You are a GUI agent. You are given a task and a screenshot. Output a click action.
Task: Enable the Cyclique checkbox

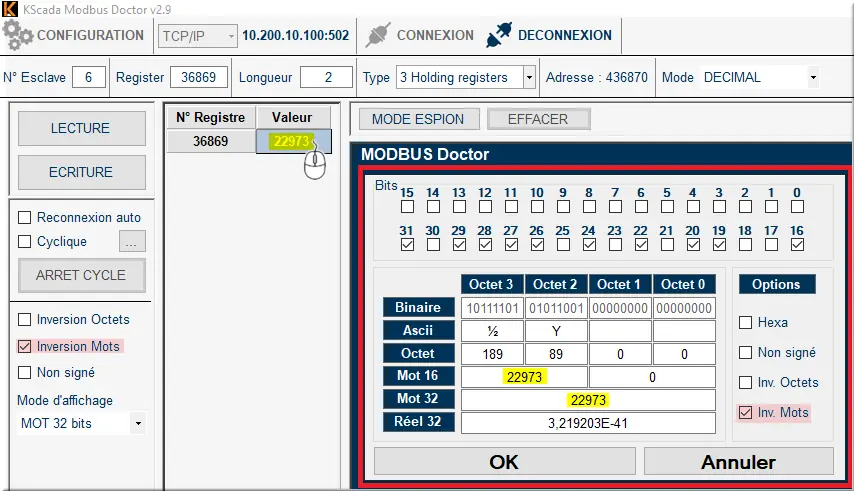pyautogui.click(x=25, y=241)
